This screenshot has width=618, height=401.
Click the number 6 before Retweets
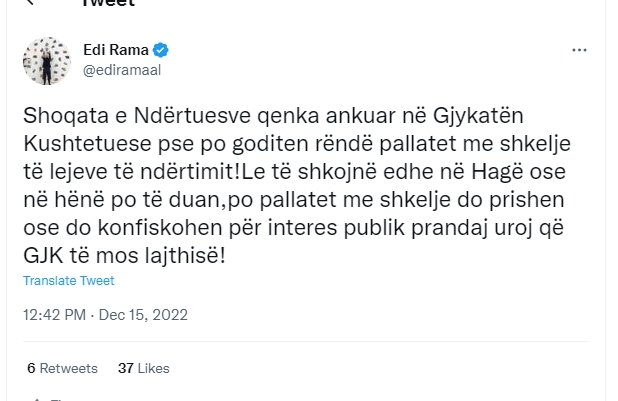point(31,368)
